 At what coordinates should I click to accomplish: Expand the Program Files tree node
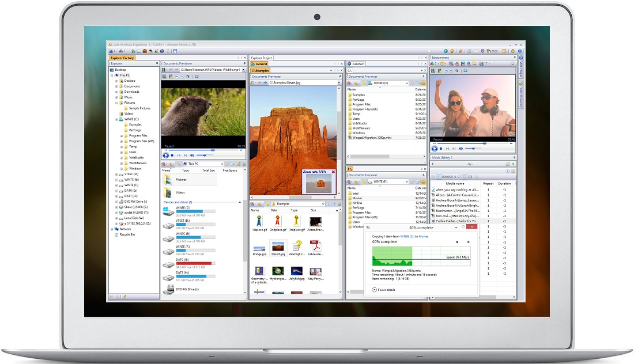[x=122, y=136]
